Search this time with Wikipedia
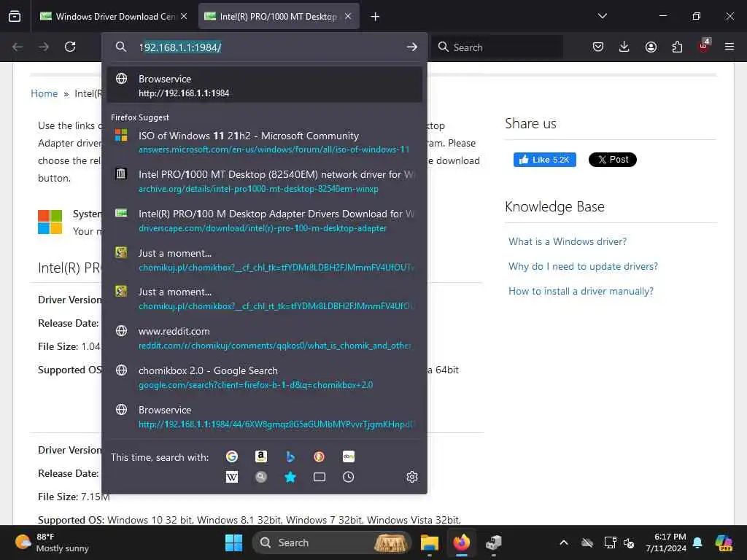Viewport: 747px width, 560px height. (231, 477)
